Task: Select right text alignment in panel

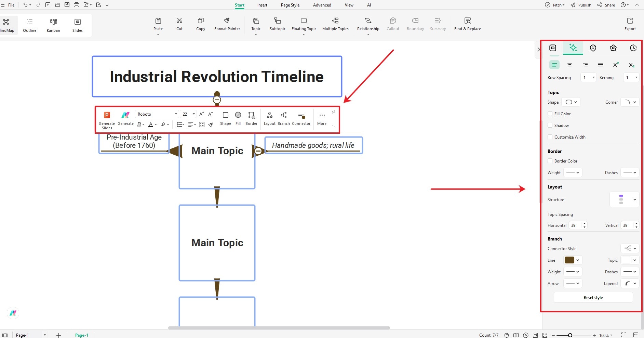Action: (x=585, y=65)
